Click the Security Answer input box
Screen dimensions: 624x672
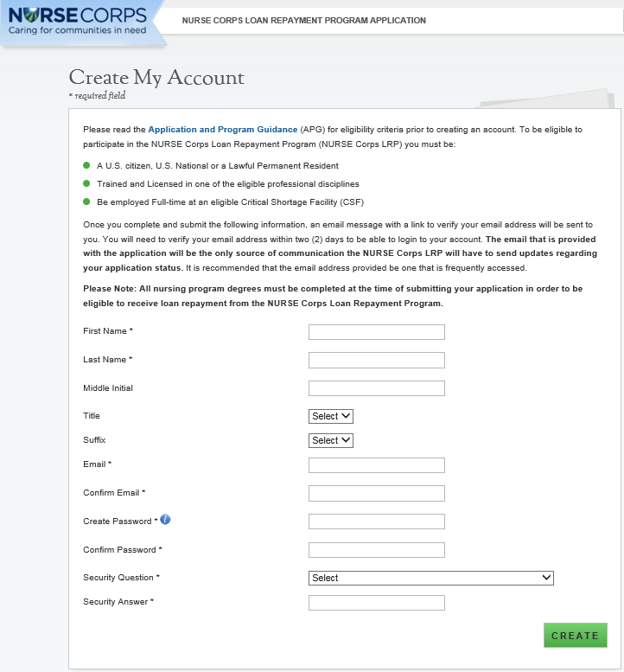pos(376,602)
